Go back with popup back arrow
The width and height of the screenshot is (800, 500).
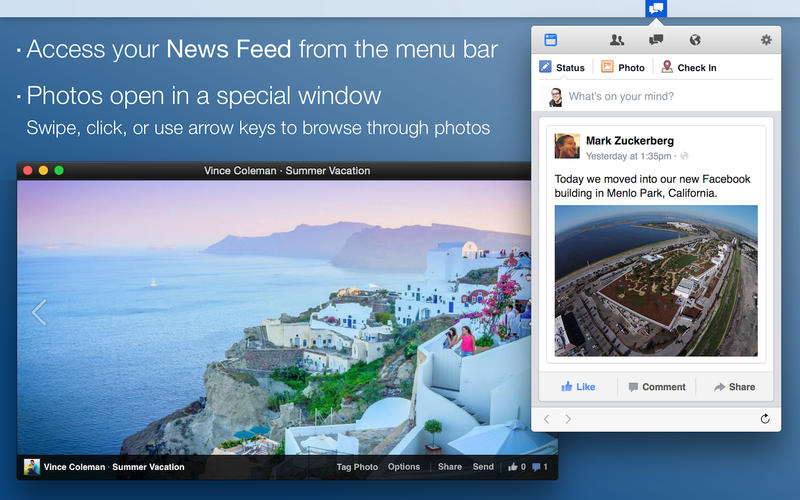(x=546, y=419)
